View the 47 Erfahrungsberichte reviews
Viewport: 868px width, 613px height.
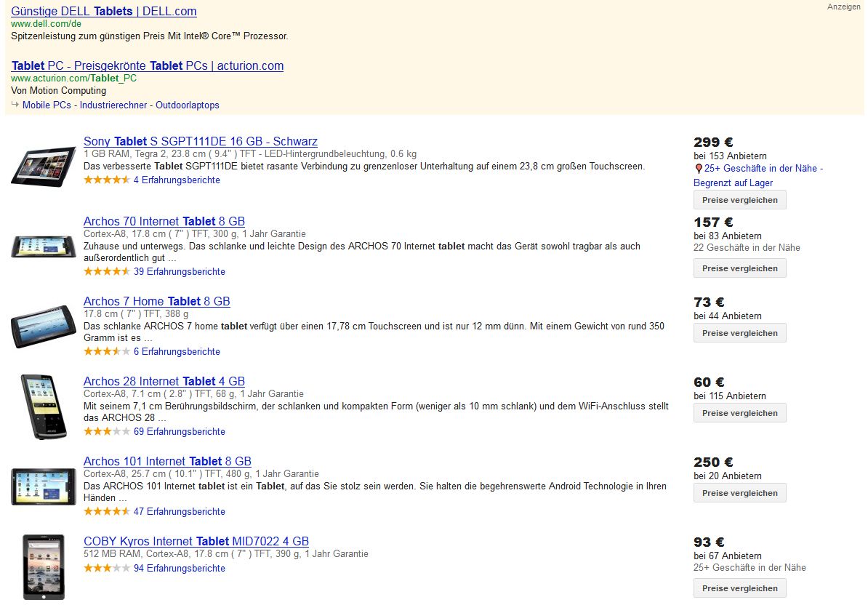[x=180, y=511]
